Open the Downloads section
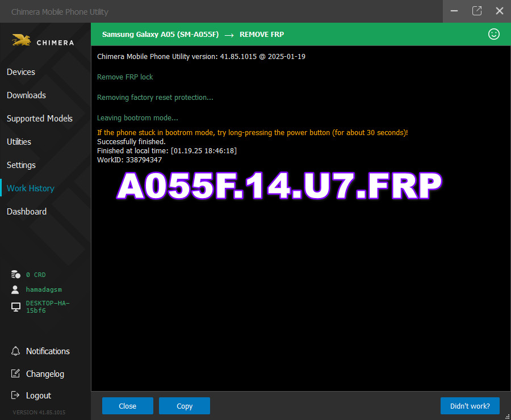The image size is (511, 420). point(26,95)
